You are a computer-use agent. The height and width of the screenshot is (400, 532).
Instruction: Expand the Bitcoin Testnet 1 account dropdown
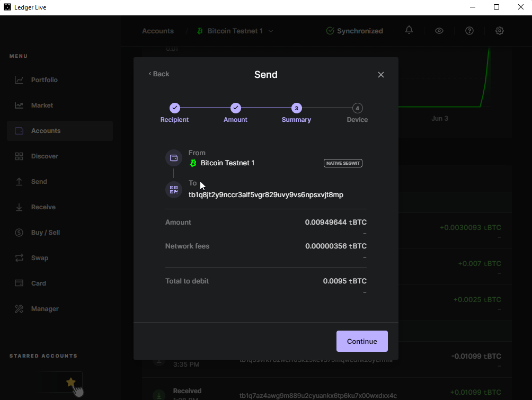[x=271, y=31]
